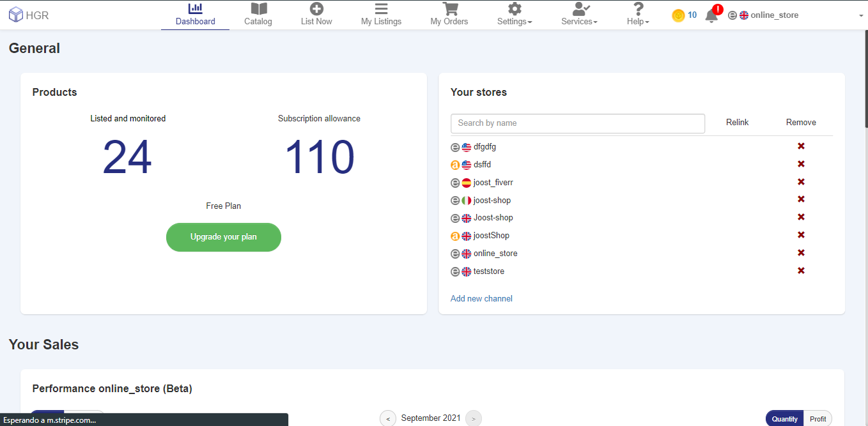Select the teststore store name
Viewport: 868px width, 426px height.
pyautogui.click(x=489, y=271)
